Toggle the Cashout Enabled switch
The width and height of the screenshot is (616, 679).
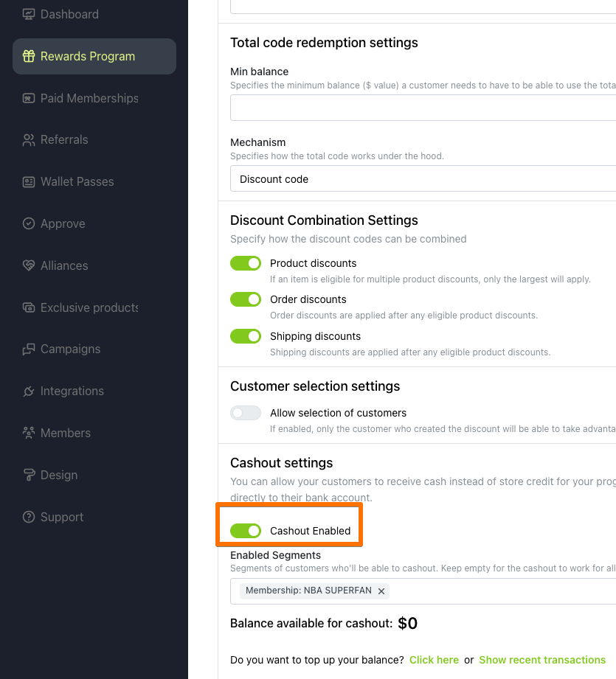[x=246, y=531]
